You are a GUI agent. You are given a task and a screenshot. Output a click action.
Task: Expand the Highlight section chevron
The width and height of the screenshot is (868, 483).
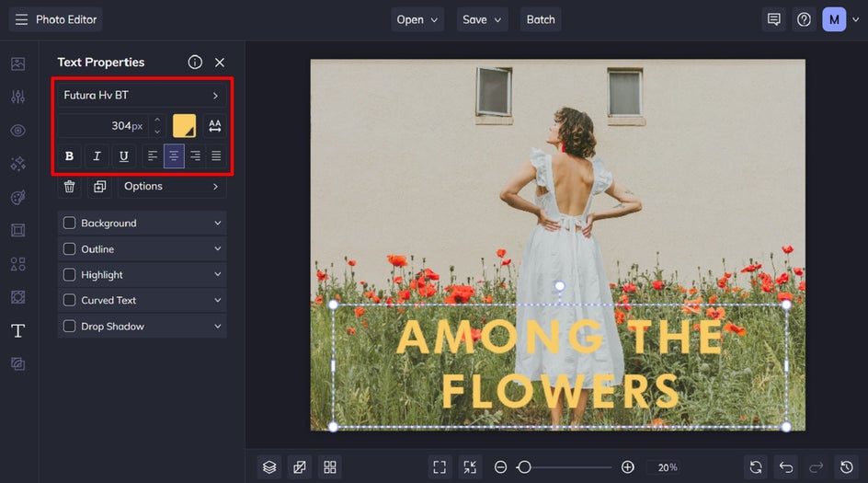(x=218, y=275)
